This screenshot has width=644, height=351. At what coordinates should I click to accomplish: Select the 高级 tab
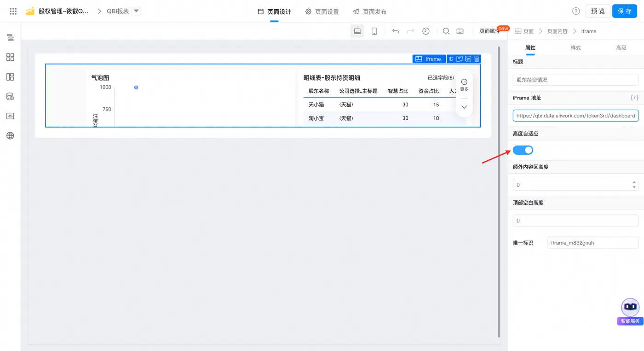coord(621,47)
